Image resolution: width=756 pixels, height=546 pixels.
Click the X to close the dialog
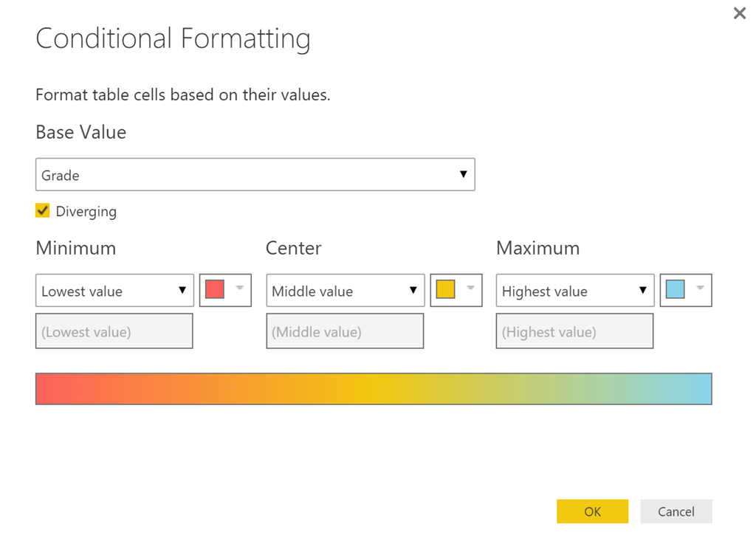(x=739, y=13)
